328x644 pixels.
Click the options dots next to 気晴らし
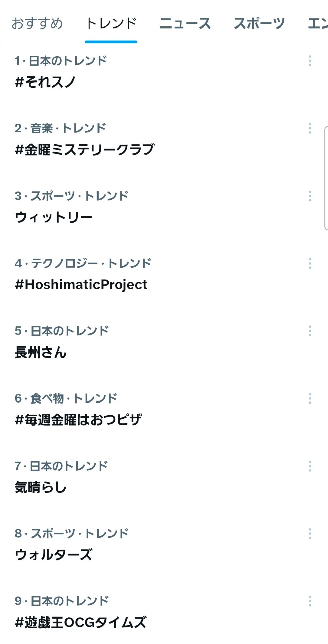pyautogui.click(x=310, y=466)
